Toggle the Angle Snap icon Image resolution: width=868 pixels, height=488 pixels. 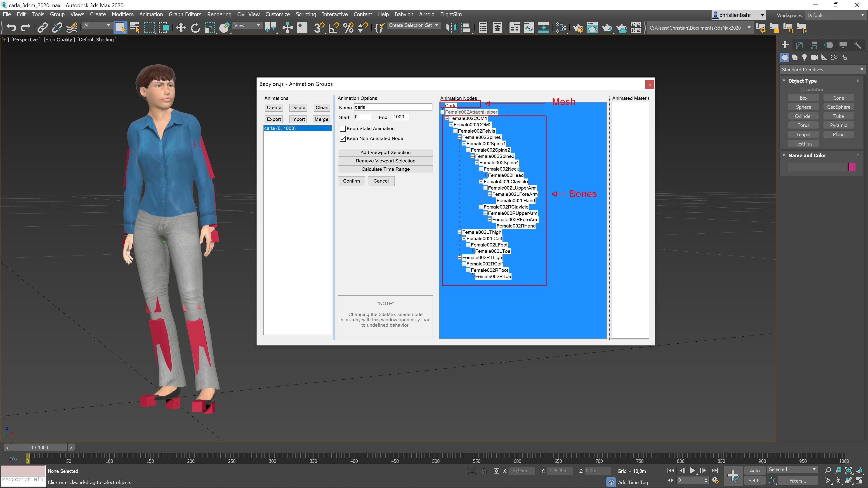tap(334, 28)
